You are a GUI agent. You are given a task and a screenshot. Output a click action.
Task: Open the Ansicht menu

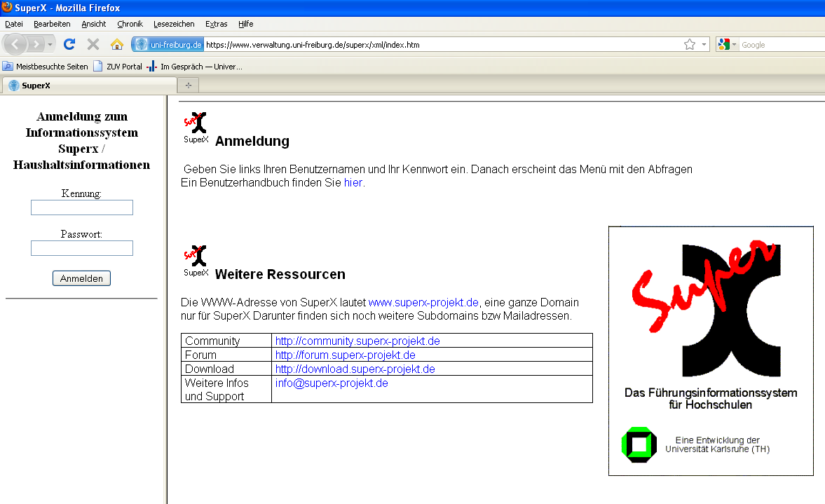point(94,24)
